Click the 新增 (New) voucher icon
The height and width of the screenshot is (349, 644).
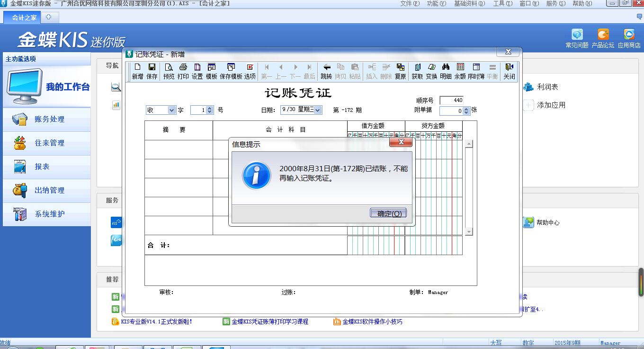(x=137, y=71)
